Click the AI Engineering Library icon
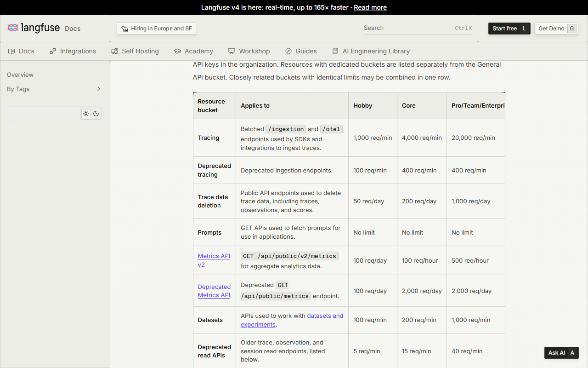Screen dimensions: 588x368 tap(335, 51)
